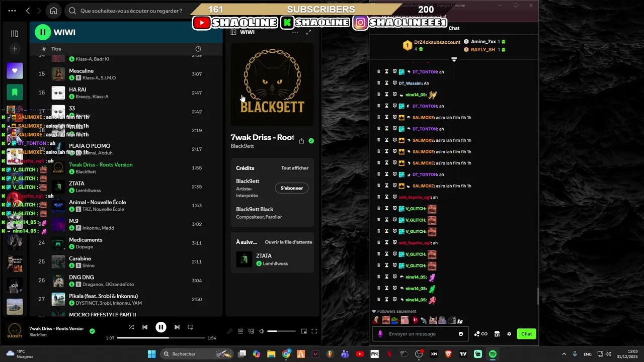Open Liked Songs heart tile
The image size is (644, 362).
coord(15,71)
